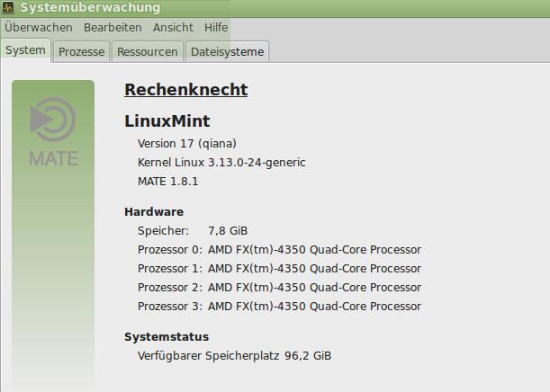Screen dimensions: 550x392
Task: Open the Hilfe menu
Action: [x=216, y=27]
